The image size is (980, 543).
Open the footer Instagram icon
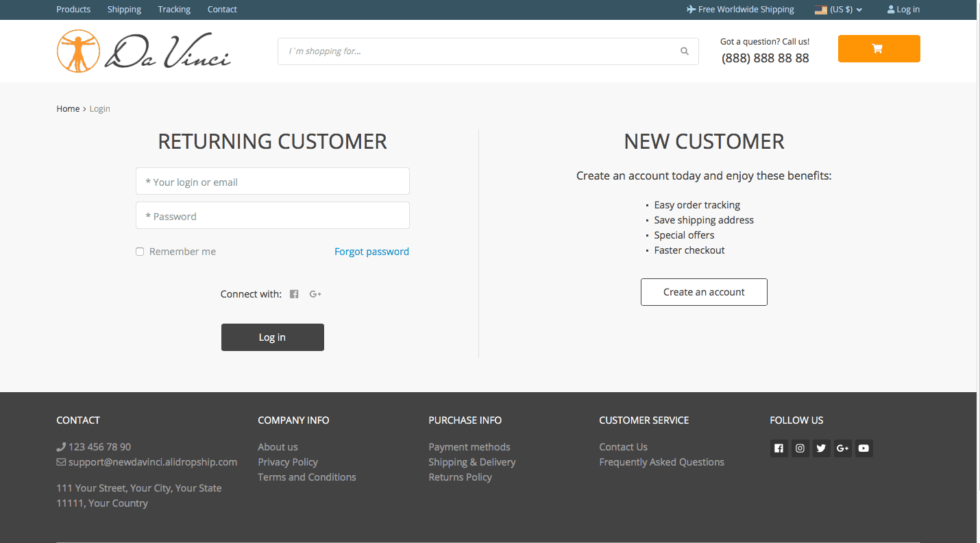click(x=800, y=448)
